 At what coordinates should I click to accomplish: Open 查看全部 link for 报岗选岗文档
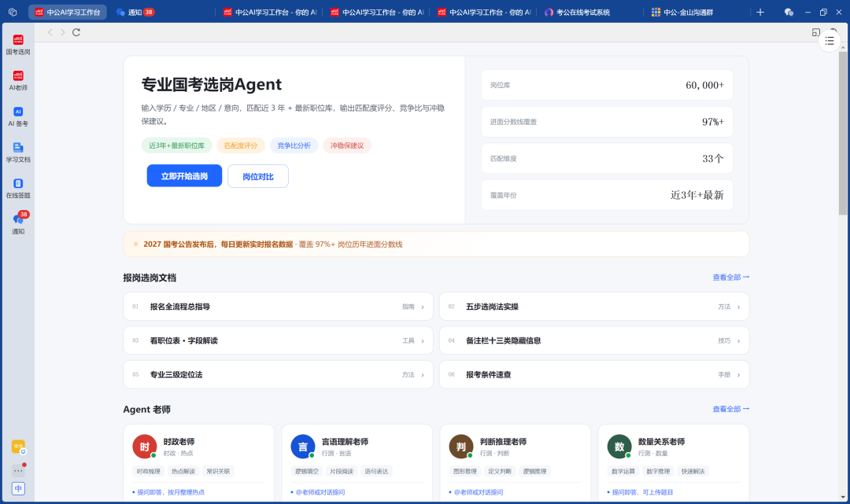click(x=730, y=278)
